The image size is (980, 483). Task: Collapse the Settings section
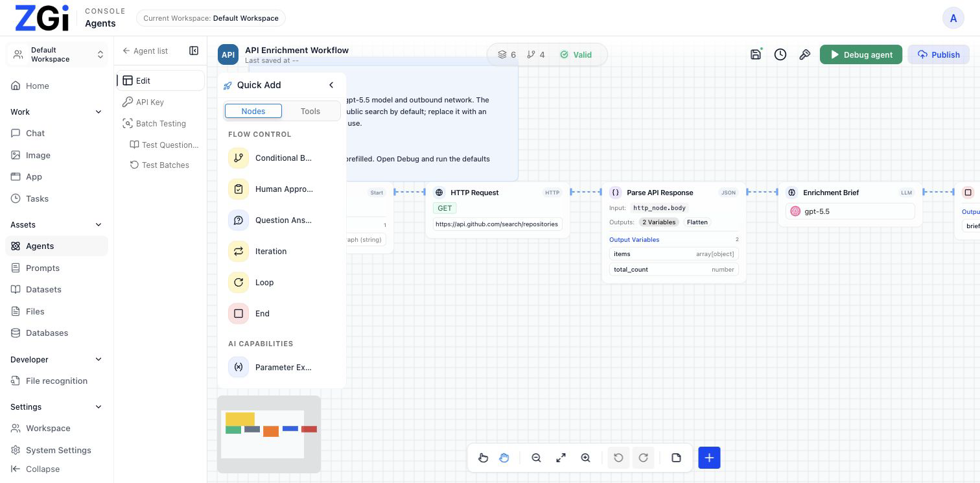pyautogui.click(x=99, y=407)
